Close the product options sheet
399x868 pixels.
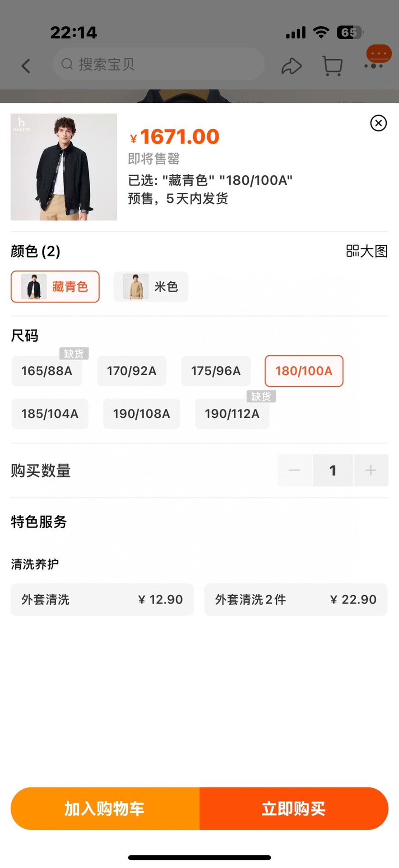378,123
